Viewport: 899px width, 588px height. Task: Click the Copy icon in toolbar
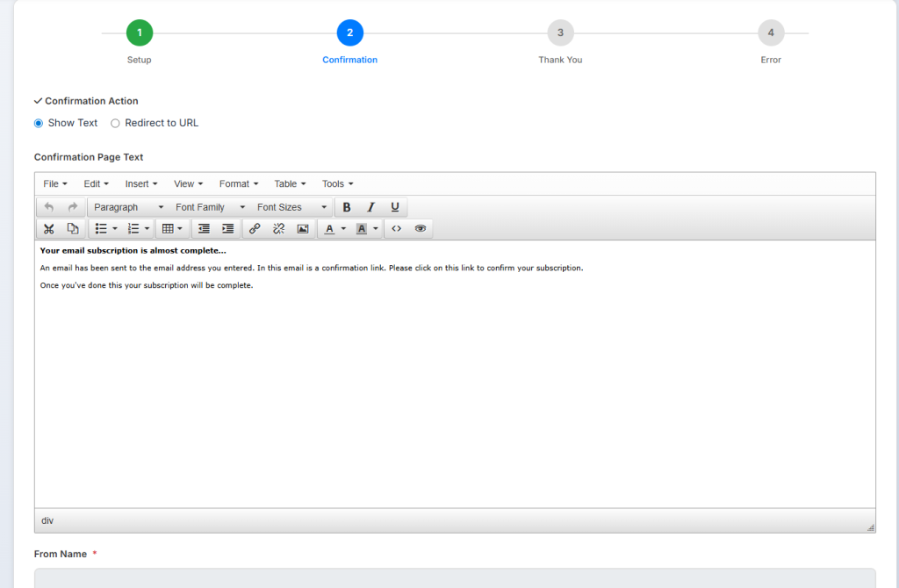click(73, 229)
